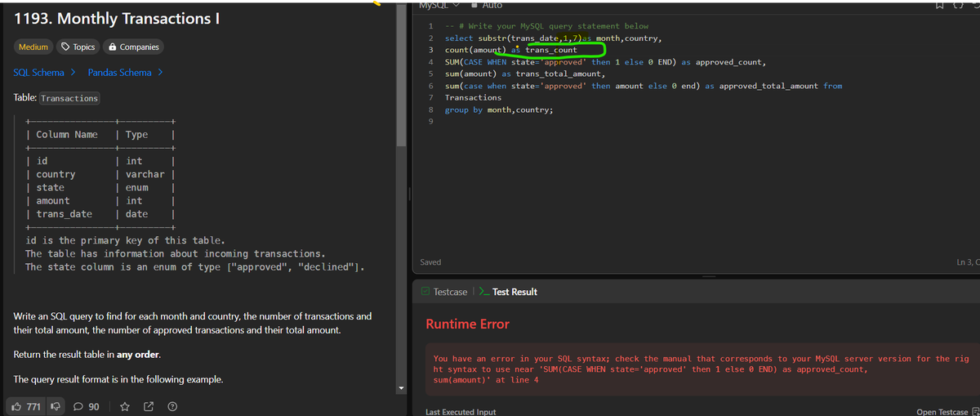Viewport: 980px width, 416px height.
Task: Open the SQL Schema link
Action: pos(43,73)
